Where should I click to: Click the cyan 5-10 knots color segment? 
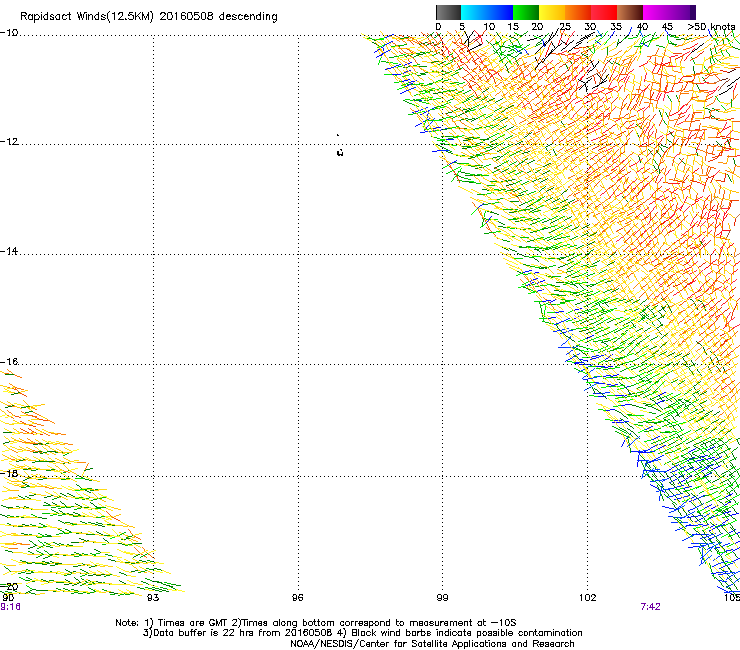pos(474,12)
